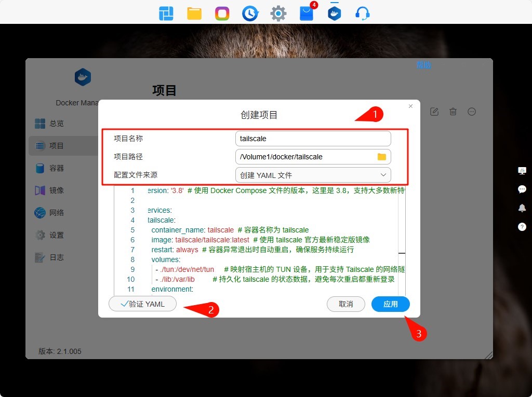
Task: Browse folder icon in 项目路径 field
Action: coord(382,157)
